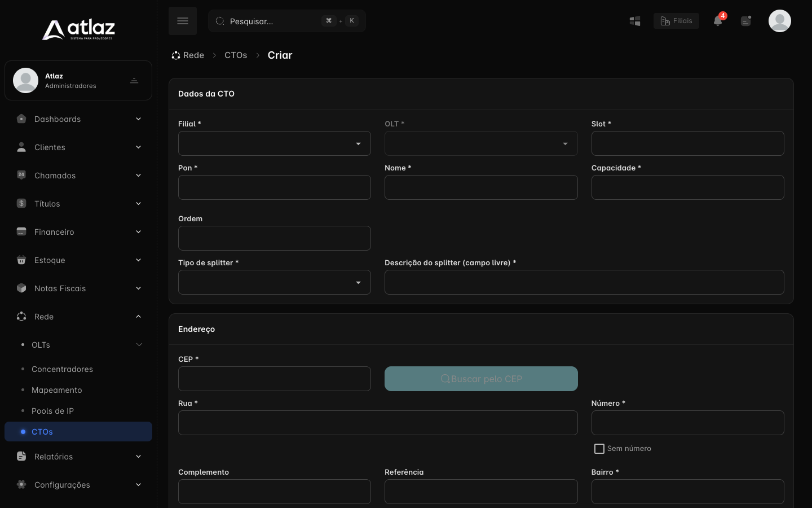812x508 pixels.
Task: Click the Estoque basket icon
Action: [21, 260]
